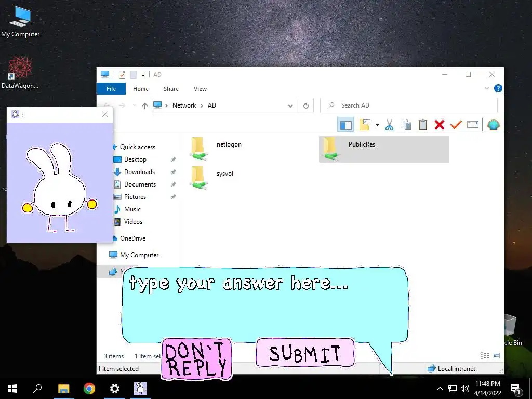The width and height of the screenshot is (532, 399).
Task: Show hidden tray icons chevron
Action: pyautogui.click(x=440, y=389)
